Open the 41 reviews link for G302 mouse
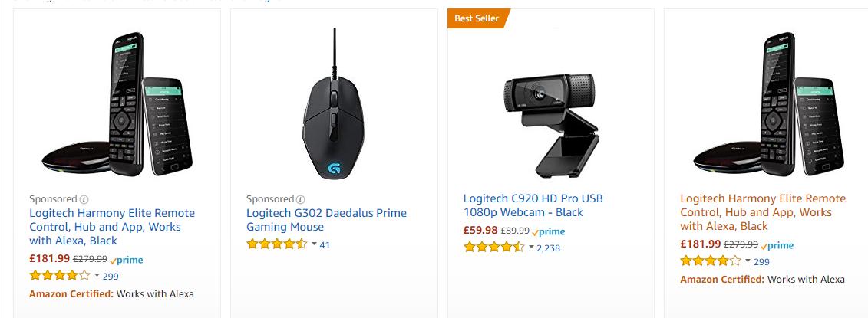The height and width of the screenshot is (318, 868). pos(325,245)
